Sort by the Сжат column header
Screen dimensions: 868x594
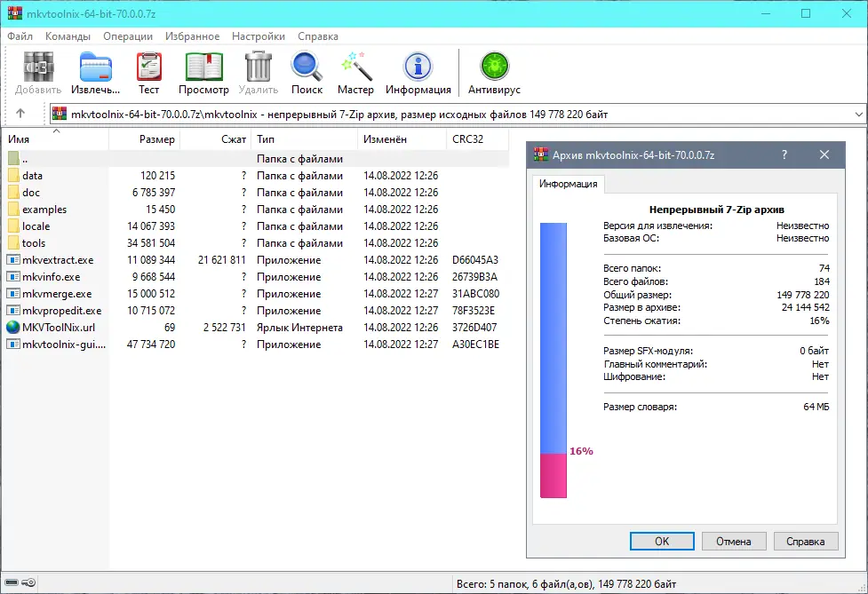pos(215,139)
